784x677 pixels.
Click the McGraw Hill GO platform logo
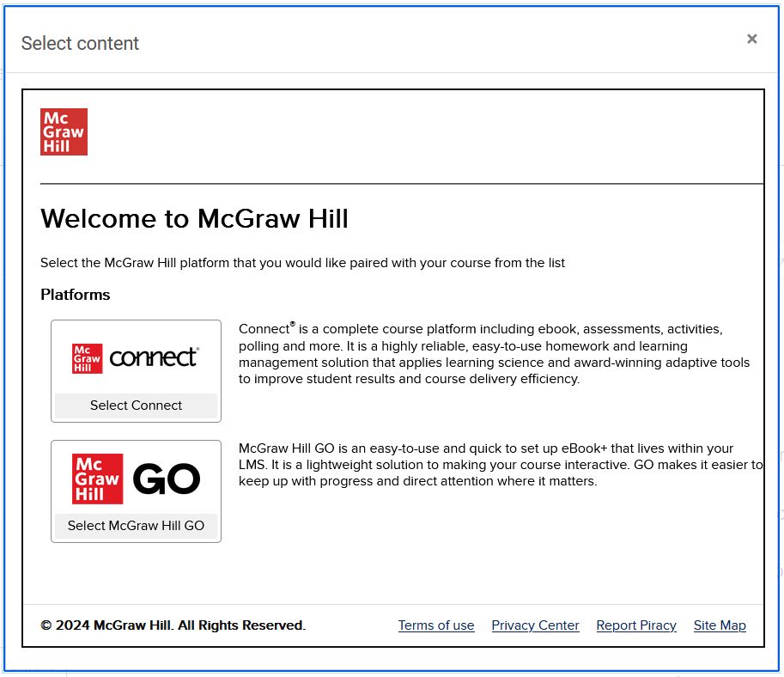coord(136,477)
